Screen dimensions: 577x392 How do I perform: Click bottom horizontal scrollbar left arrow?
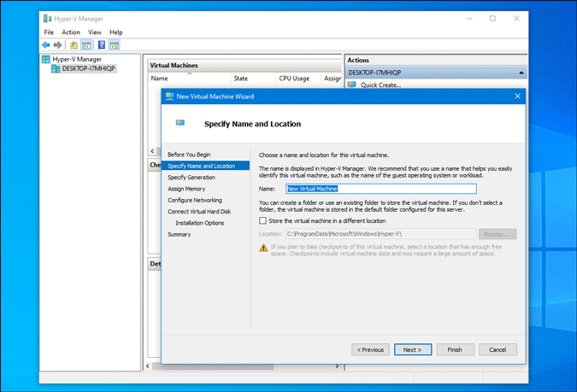coord(148,366)
